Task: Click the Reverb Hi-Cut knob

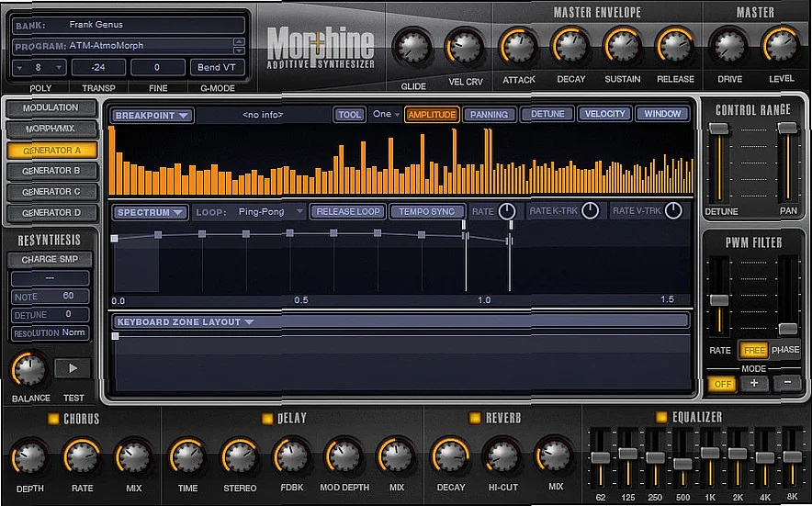Action: (x=502, y=456)
